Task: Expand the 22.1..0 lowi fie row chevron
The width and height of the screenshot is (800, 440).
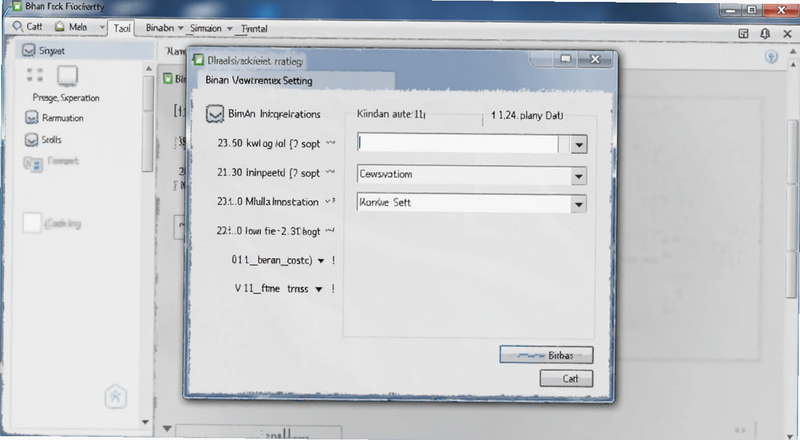Action: 330,231
